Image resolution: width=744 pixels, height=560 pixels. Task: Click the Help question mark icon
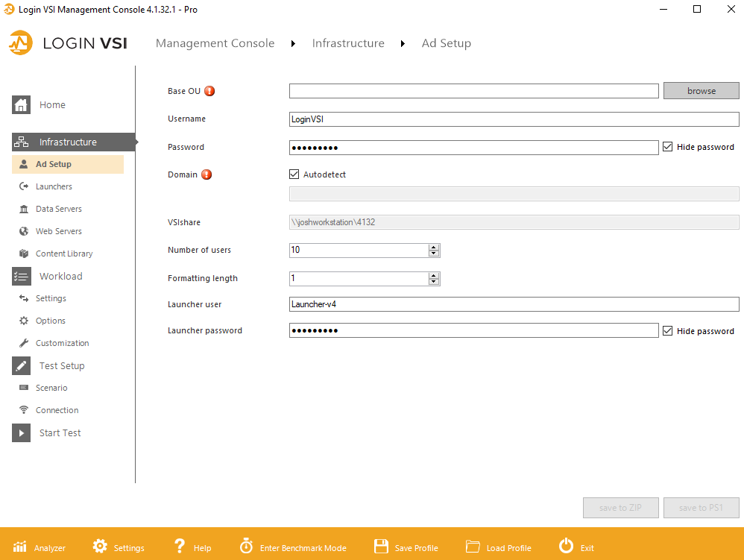[180, 547]
